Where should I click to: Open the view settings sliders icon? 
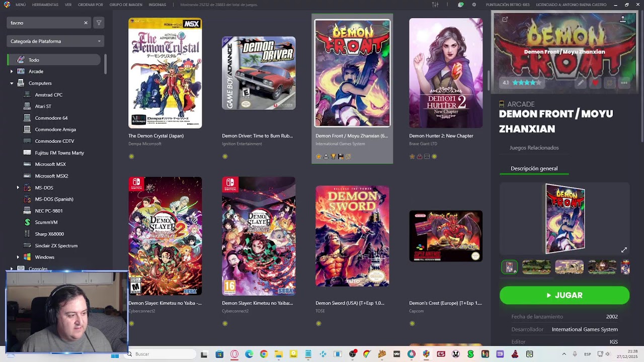pos(435,5)
